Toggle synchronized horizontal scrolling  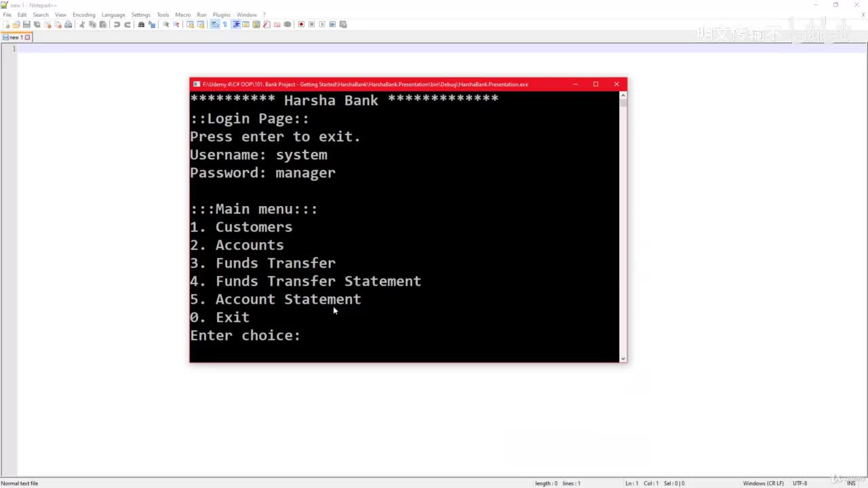pyautogui.click(x=201, y=24)
